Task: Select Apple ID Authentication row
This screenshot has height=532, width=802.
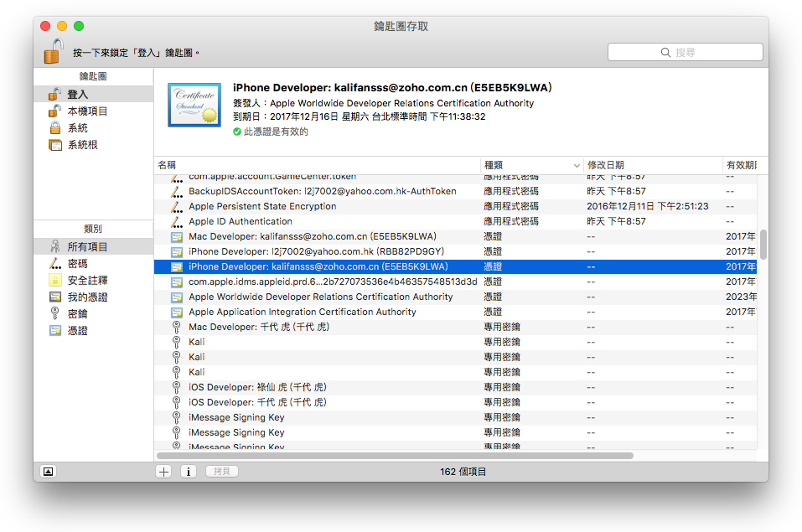Action: pyautogui.click(x=455, y=221)
